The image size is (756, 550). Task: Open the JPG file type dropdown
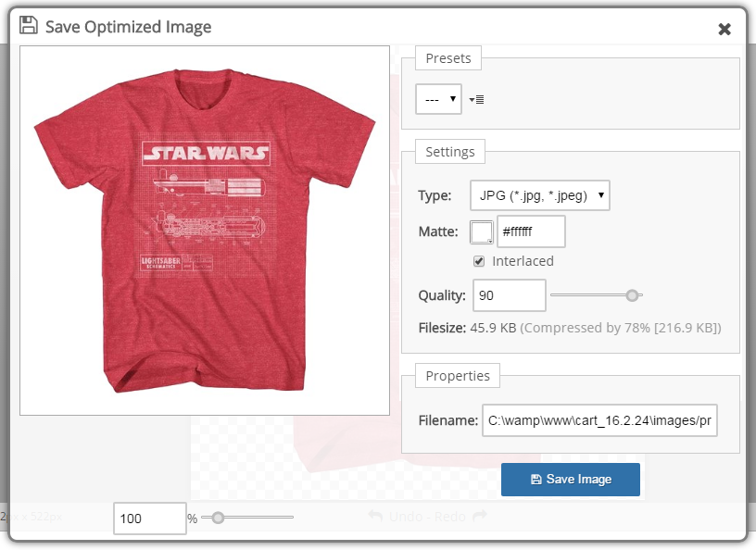(540, 195)
